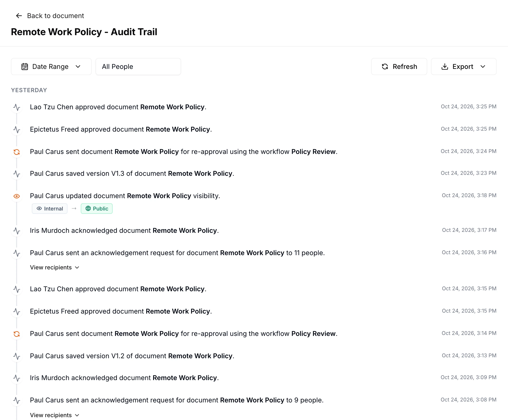Click 'Remote Work Policy' in V1.3 saved entry
508x420 pixels.
[200, 174]
